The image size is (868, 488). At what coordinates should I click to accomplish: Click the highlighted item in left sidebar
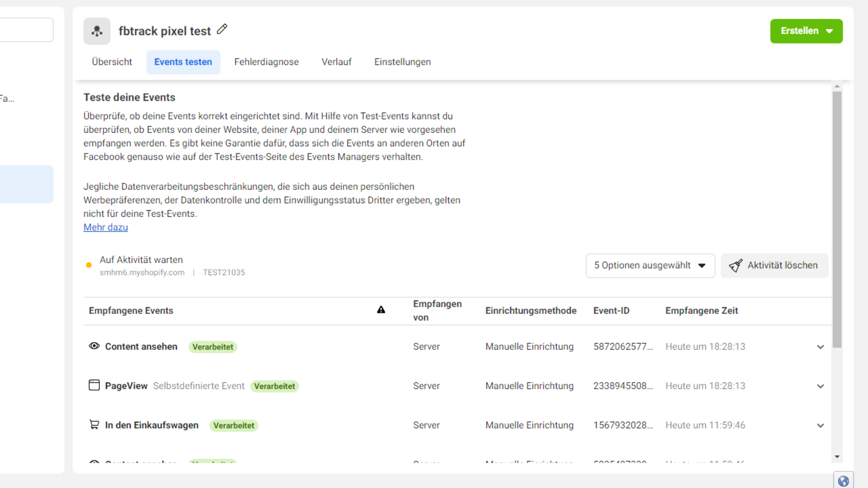[x=26, y=184]
